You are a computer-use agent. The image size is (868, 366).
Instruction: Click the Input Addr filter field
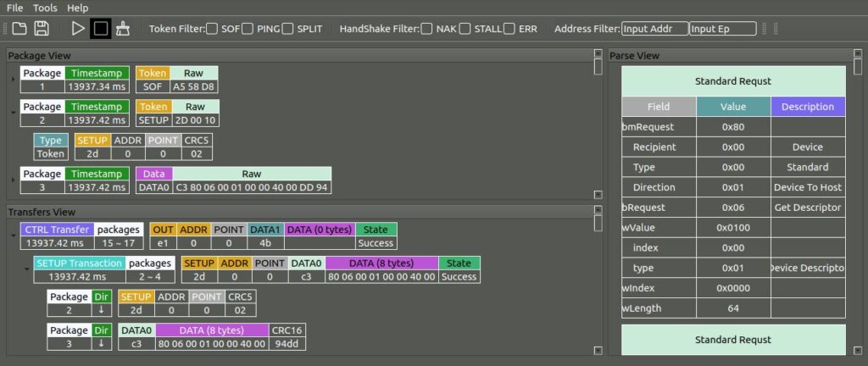(654, 29)
